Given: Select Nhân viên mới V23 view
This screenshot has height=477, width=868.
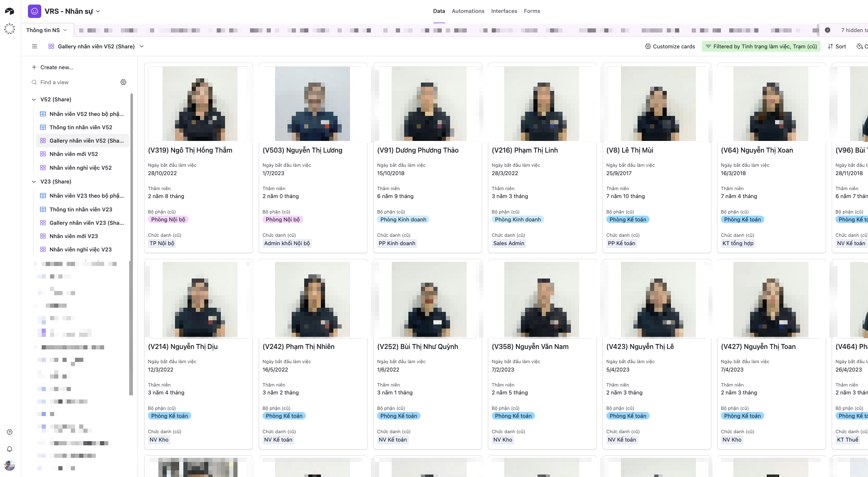Looking at the screenshot, I should tap(83, 236).
